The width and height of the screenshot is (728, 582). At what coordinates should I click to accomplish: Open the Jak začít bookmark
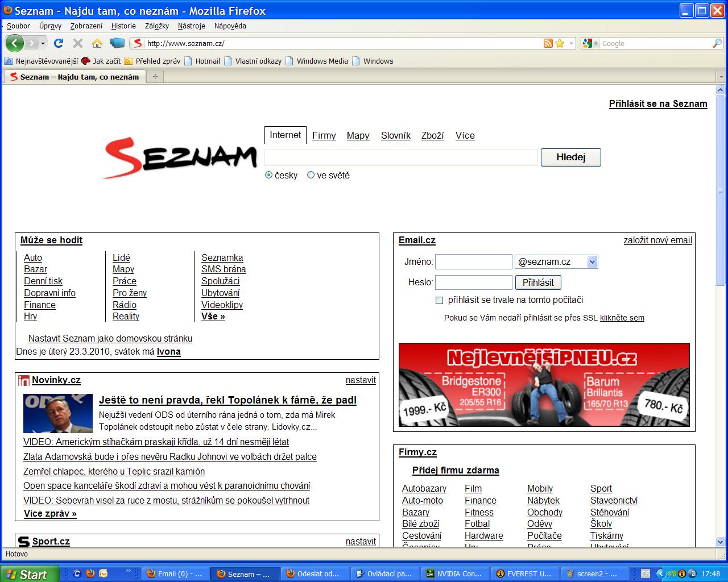(101, 61)
